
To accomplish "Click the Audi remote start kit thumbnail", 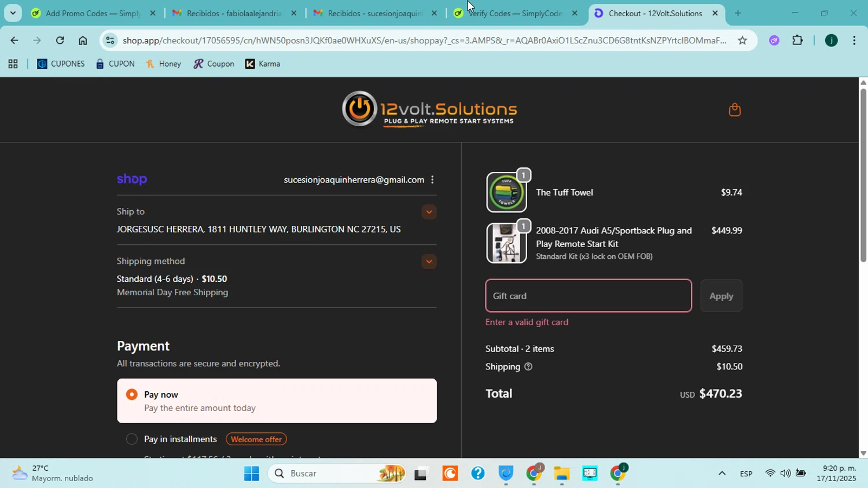I will pyautogui.click(x=506, y=243).
